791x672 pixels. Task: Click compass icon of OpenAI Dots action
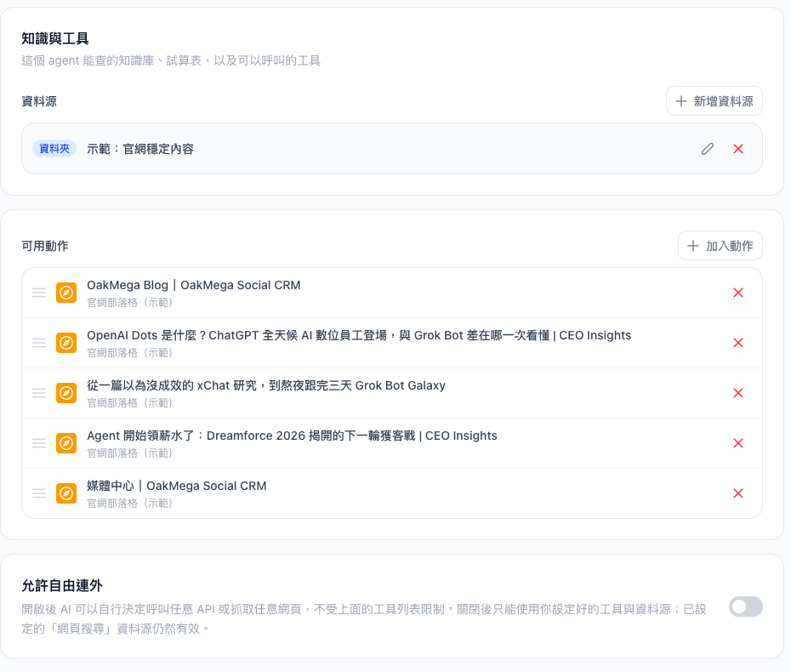66,343
